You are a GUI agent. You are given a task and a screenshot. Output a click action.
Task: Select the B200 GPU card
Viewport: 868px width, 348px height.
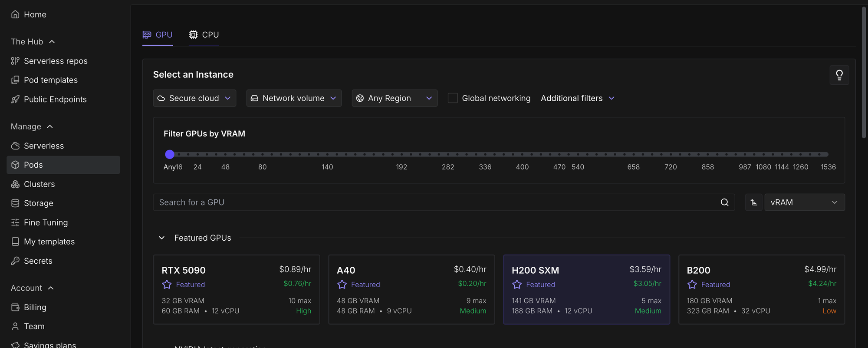point(761,289)
